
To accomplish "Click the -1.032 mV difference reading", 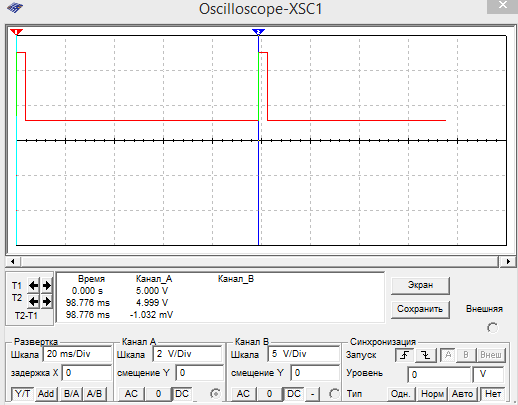I will point(152,315).
